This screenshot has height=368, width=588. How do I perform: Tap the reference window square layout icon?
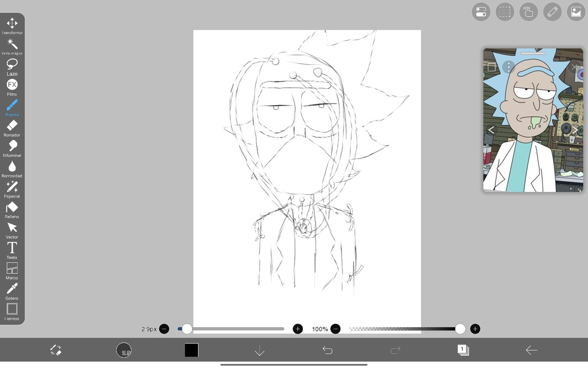pyautogui.click(x=491, y=67)
